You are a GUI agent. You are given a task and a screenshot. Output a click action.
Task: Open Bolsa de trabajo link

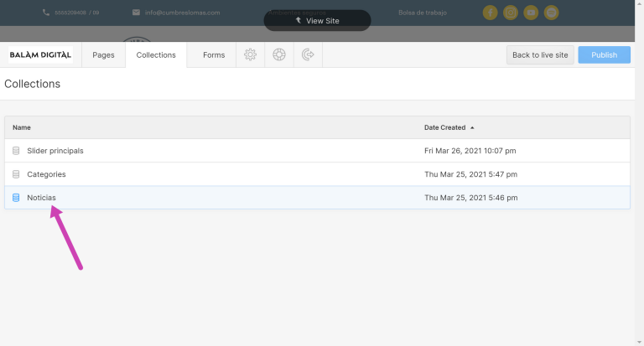tap(423, 13)
